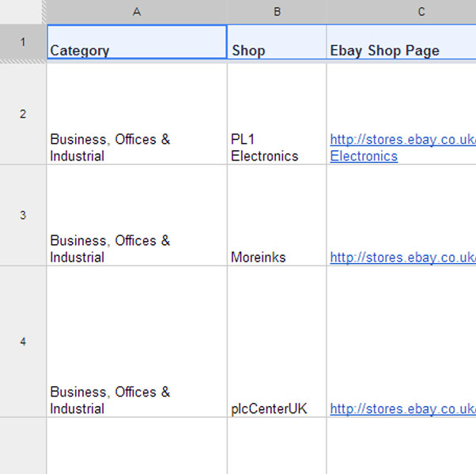476x474 pixels.
Task: Click row 1 header number
Action: (23, 43)
